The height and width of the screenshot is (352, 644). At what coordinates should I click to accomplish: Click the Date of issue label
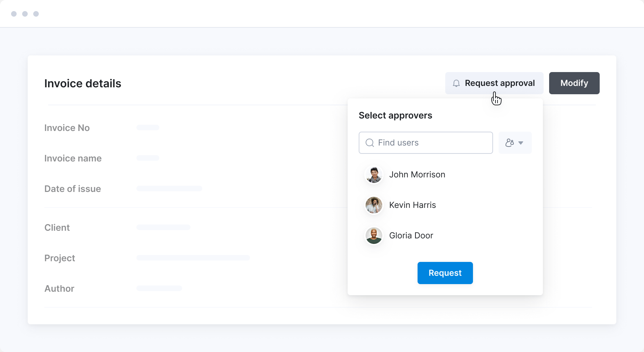(73, 189)
